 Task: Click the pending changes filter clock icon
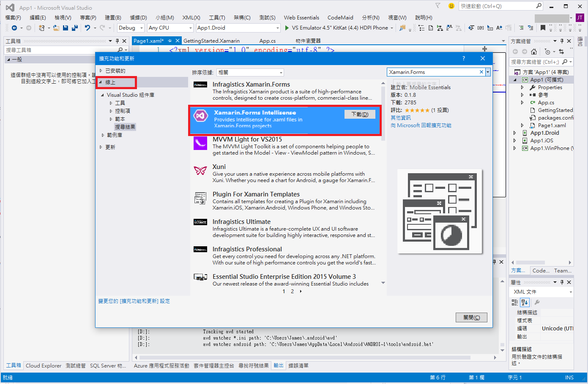[548, 52]
